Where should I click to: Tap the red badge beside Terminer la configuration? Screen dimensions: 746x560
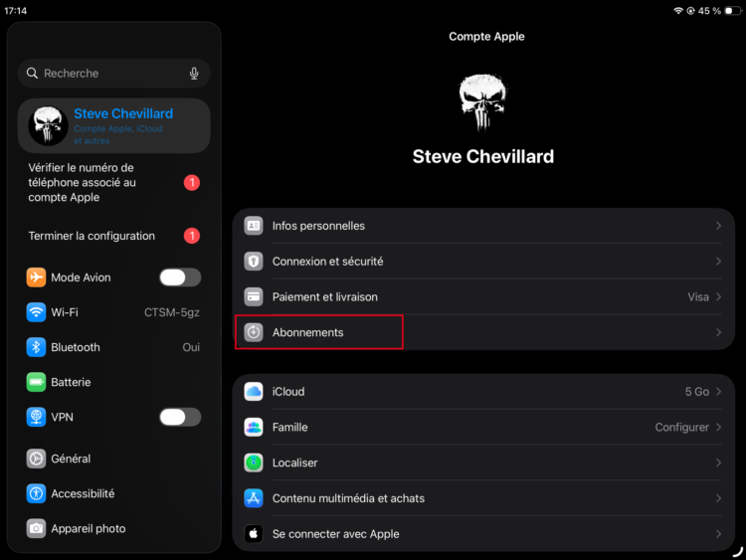(192, 236)
